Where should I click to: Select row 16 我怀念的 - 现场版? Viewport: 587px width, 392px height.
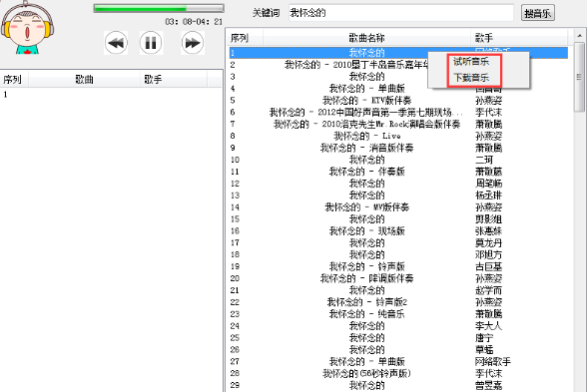coord(398,230)
